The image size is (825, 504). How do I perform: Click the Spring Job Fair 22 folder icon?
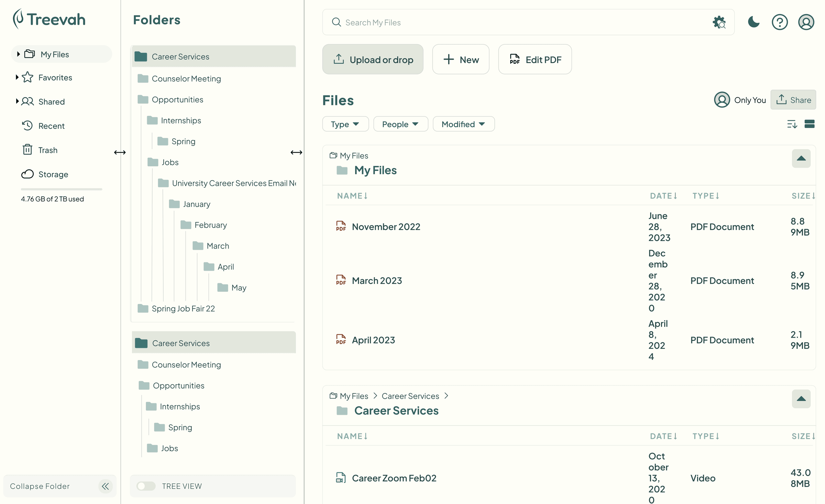pos(143,308)
